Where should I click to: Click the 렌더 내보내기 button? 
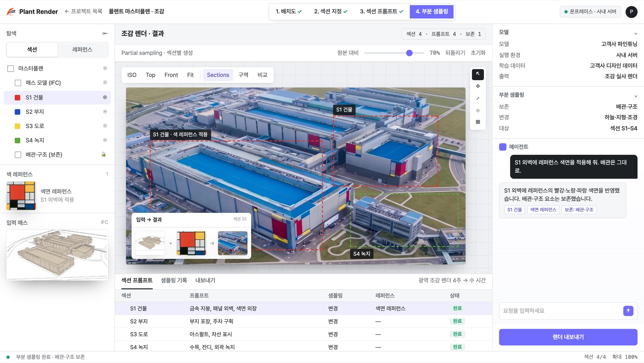click(568, 337)
